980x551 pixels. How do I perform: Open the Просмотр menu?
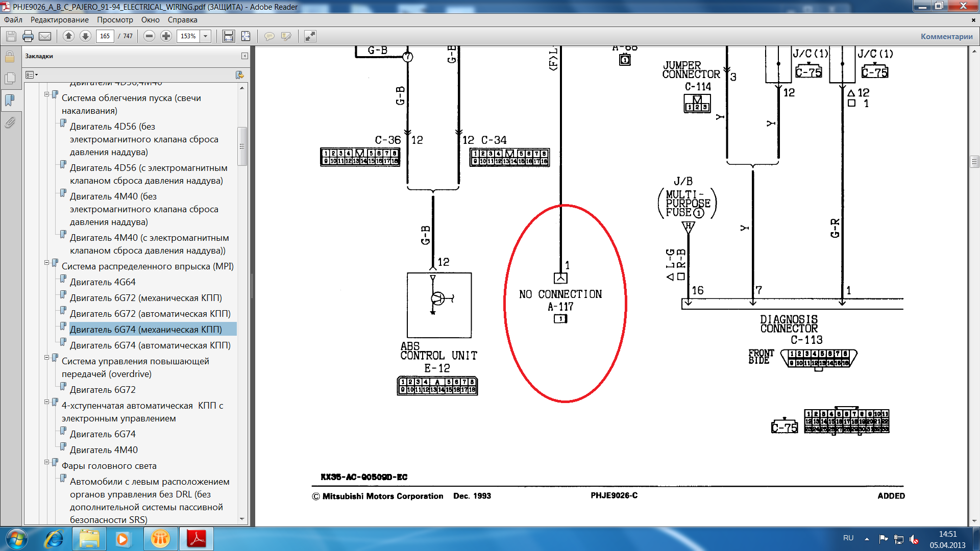click(115, 20)
